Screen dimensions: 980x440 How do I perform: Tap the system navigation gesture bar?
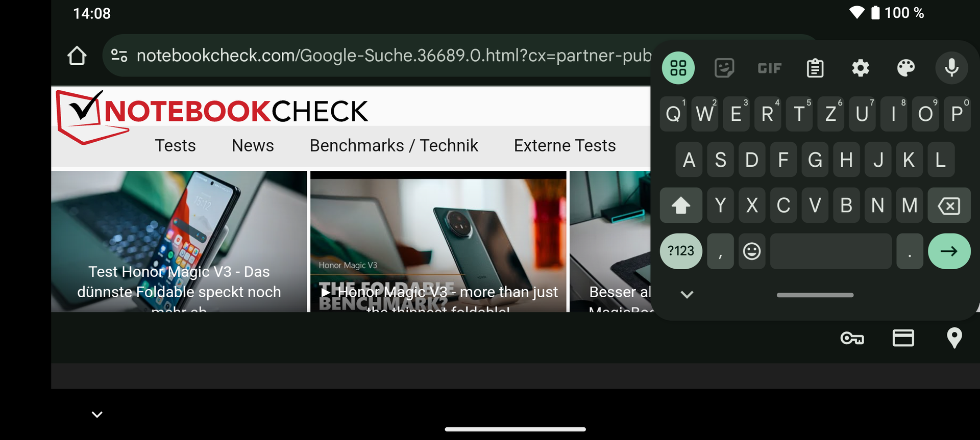coord(515,429)
